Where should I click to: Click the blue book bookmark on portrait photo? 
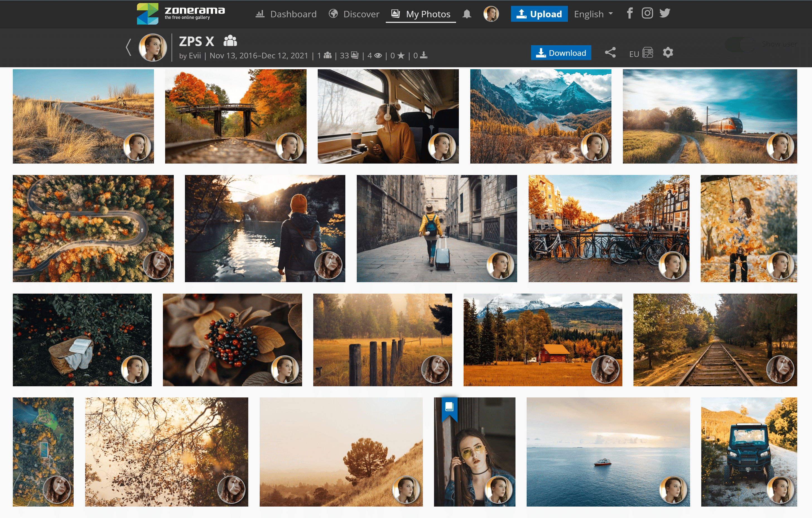449,407
